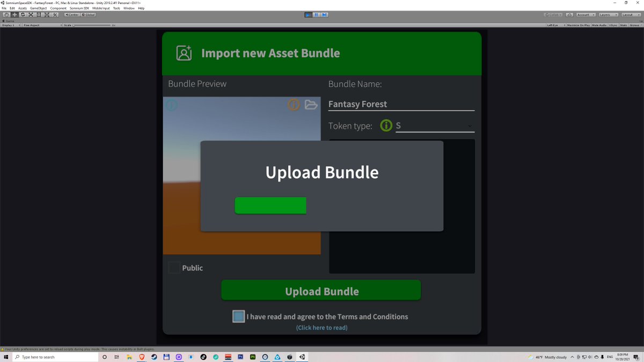Select the Game tab
The height and width of the screenshot is (362, 644).
(x=9, y=21)
